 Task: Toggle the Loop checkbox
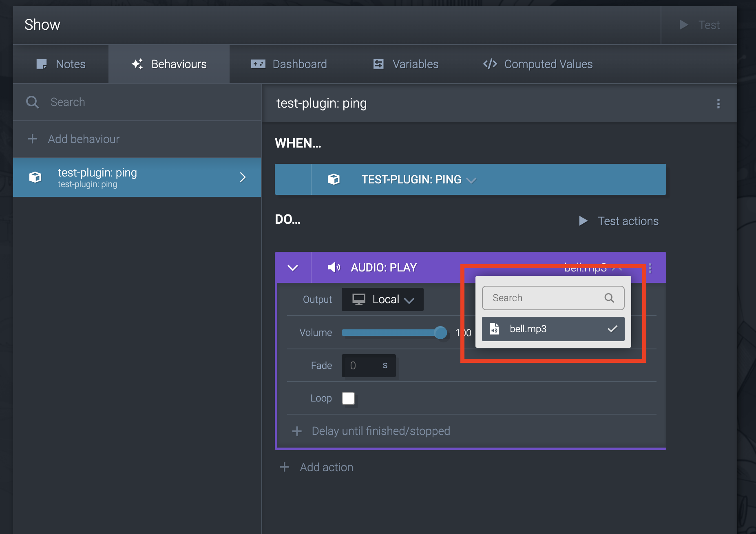(x=348, y=398)
